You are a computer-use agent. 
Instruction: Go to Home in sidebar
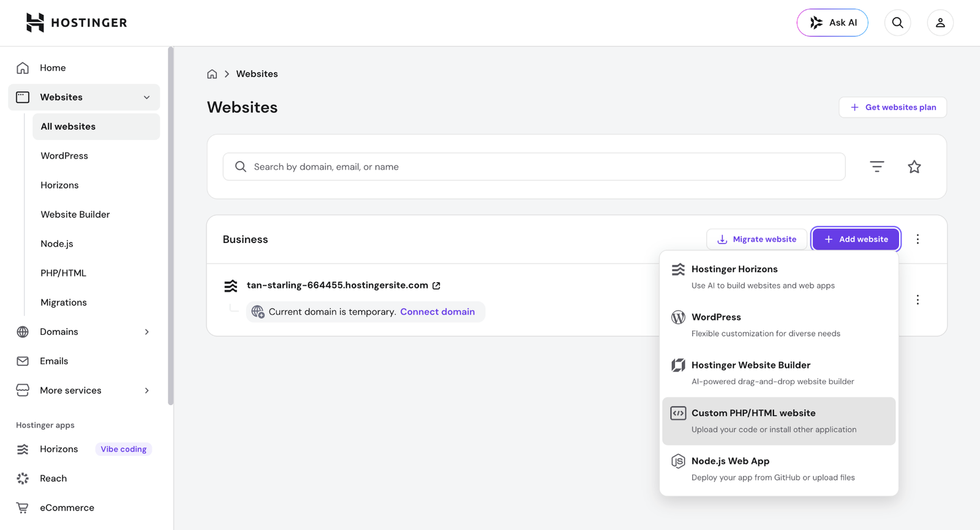[x=84, y=68]
